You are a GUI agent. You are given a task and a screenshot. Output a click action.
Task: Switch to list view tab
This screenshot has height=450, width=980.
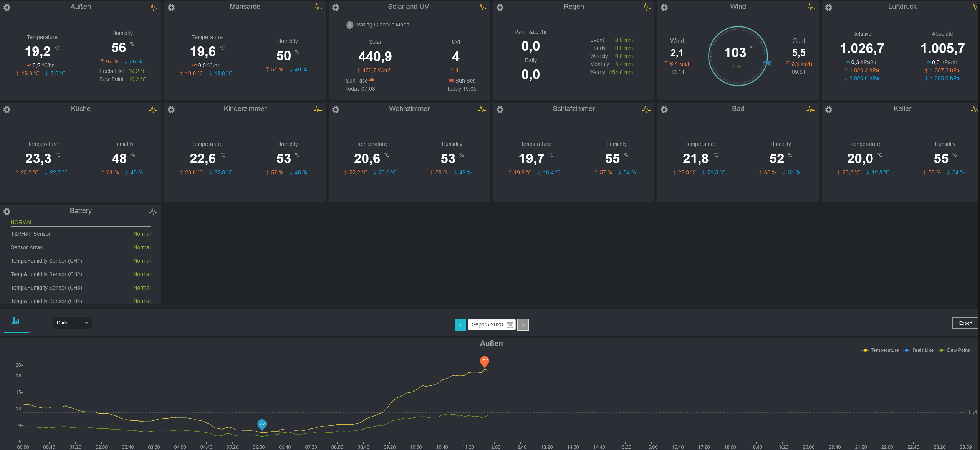40,321
